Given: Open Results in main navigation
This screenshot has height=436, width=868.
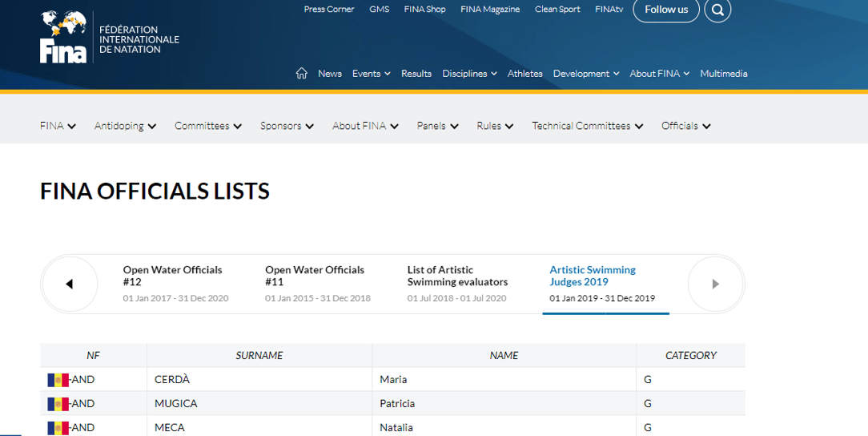Looking at the screenshot, I should pyautogui.click(x=416, y=73).
